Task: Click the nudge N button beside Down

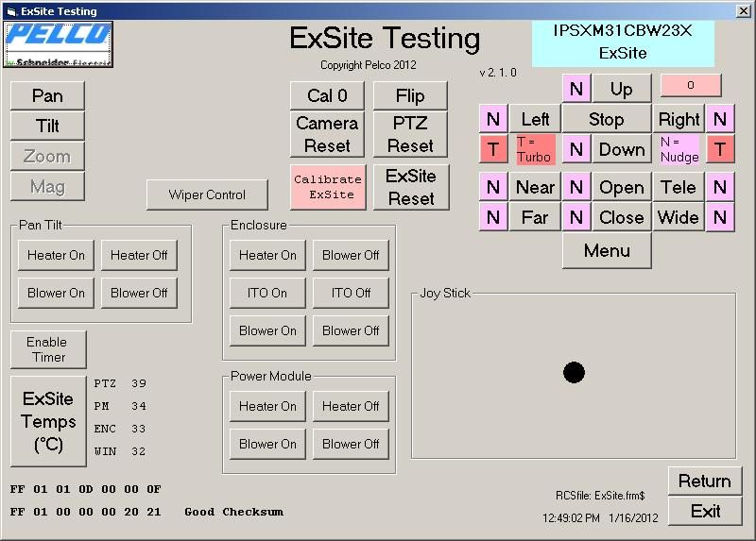Action: pyautogui.click(x=576, y=149)
